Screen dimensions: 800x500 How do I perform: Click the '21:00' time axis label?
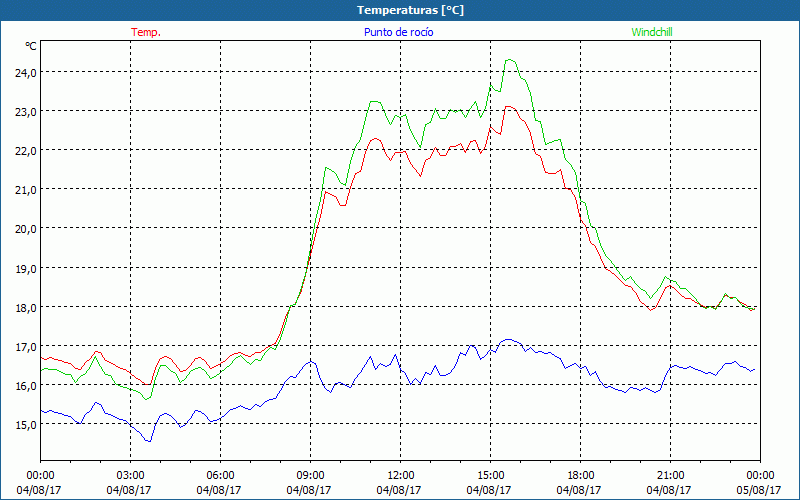pos(670,476)
